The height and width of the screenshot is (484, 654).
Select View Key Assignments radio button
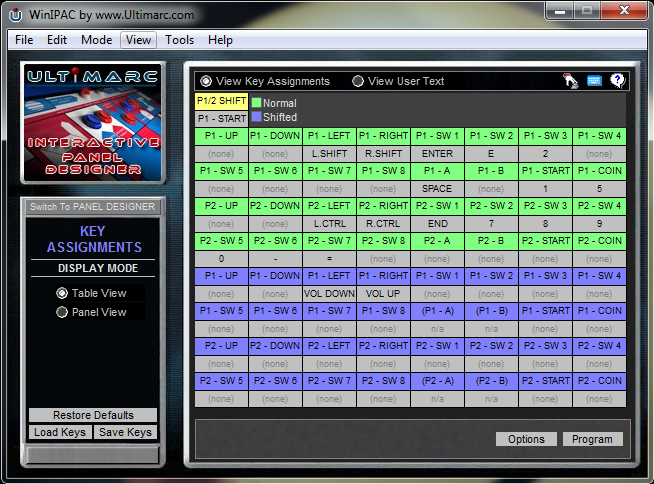click(x=207, y=81)
